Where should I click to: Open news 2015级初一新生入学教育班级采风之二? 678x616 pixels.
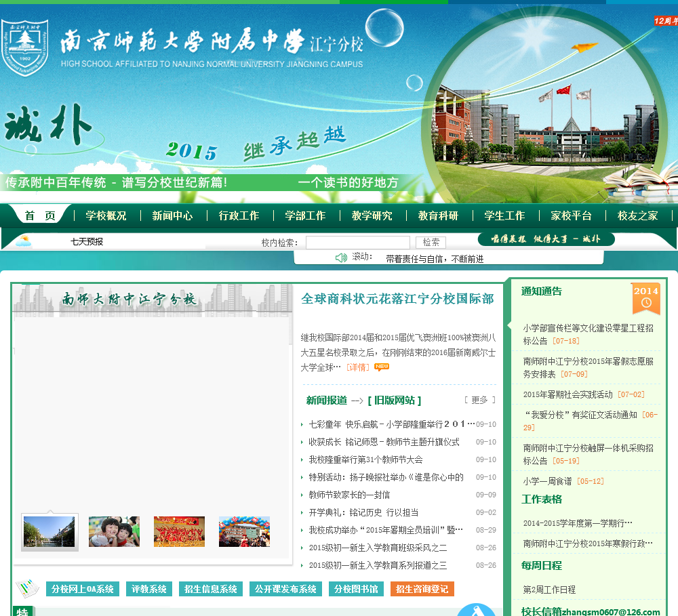[x=378, y=548]
